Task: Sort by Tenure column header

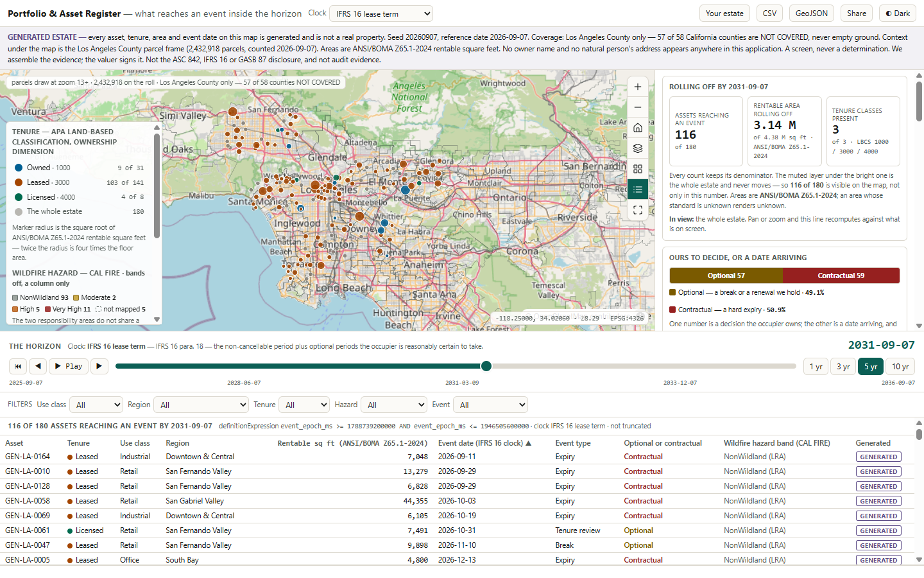Action: click(x=78, y=443)
